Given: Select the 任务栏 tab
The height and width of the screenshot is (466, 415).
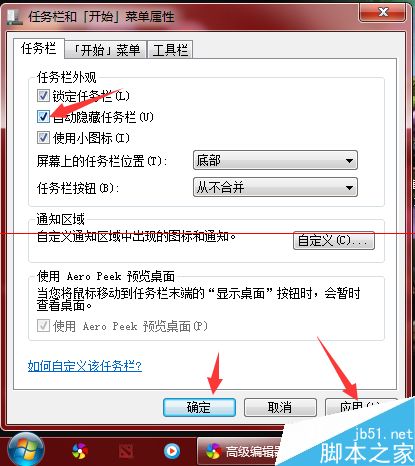Looking at the screenshot, I should [39, 49].
